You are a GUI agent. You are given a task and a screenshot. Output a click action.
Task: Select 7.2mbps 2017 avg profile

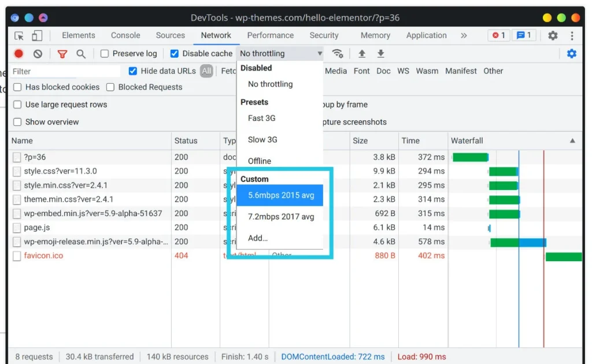280,217
